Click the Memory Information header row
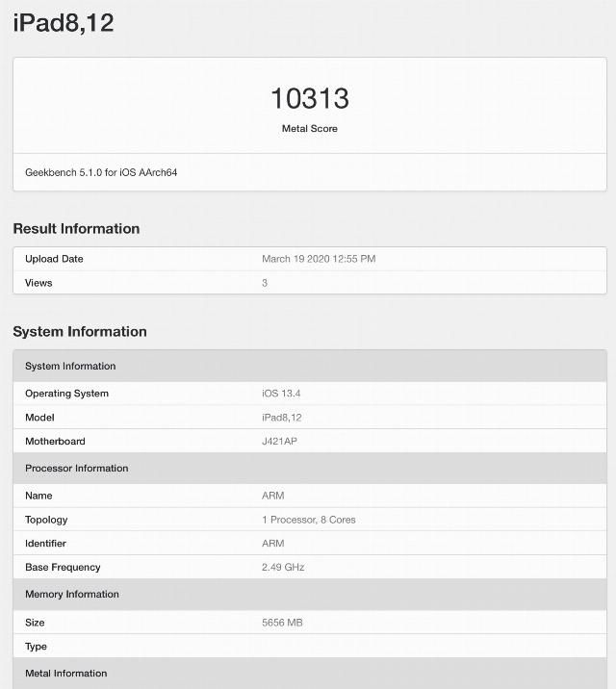Image resolution: width=616 pixels, height=689 pixels. tap(310, 594)
